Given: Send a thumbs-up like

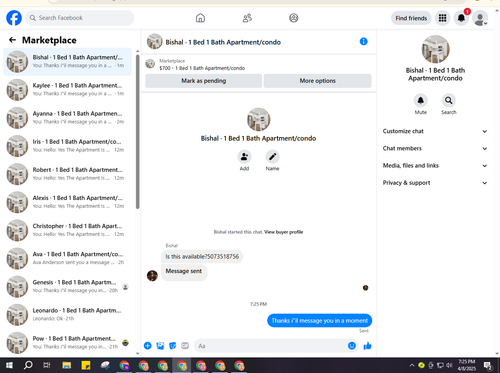Looking at the screenshot, I should [x=367, y=346].
